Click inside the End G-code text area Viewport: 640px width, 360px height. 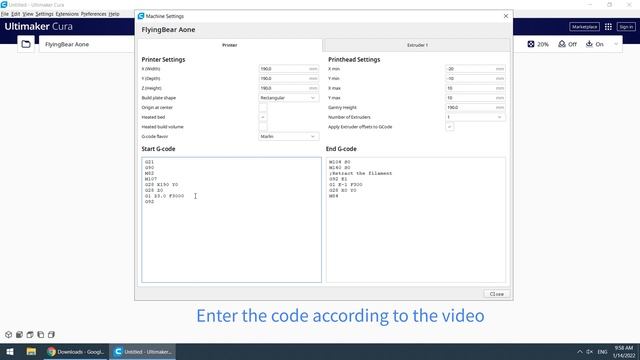(x=416, y=220)
